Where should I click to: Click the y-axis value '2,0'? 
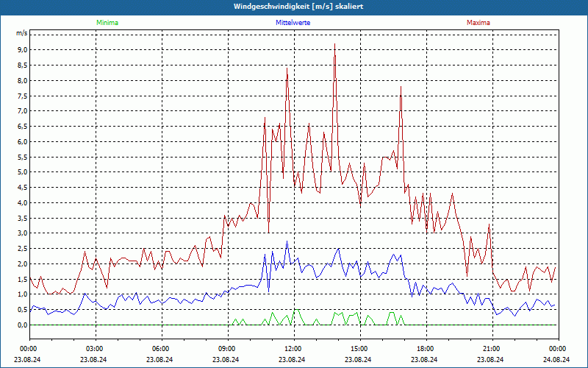click(22, 264)
